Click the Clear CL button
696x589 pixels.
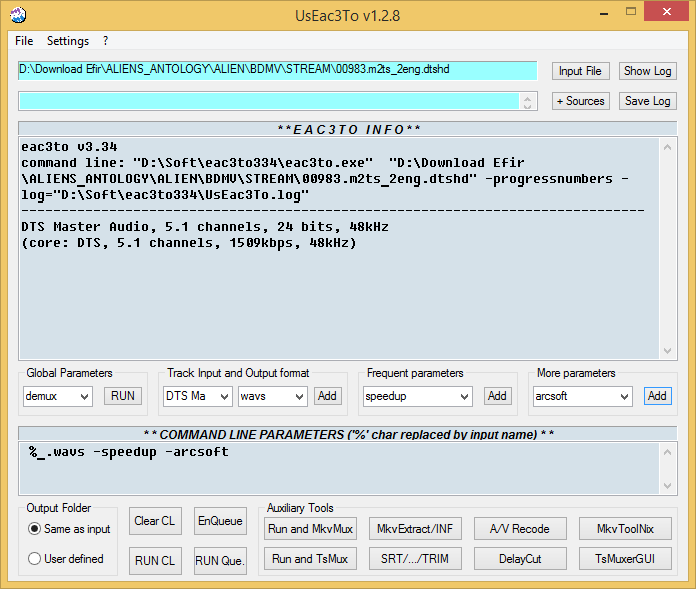155,521
